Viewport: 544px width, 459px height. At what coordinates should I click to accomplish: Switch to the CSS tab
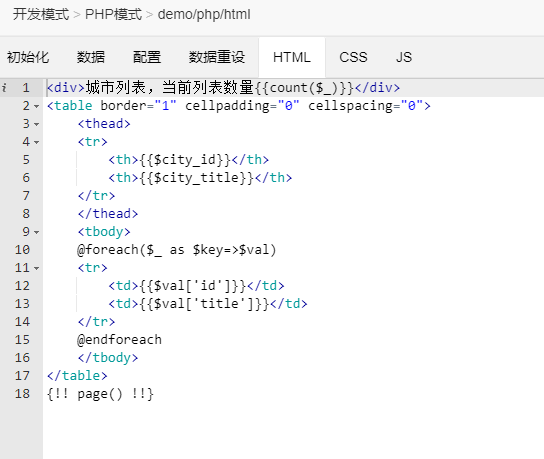tap(353, 57)
